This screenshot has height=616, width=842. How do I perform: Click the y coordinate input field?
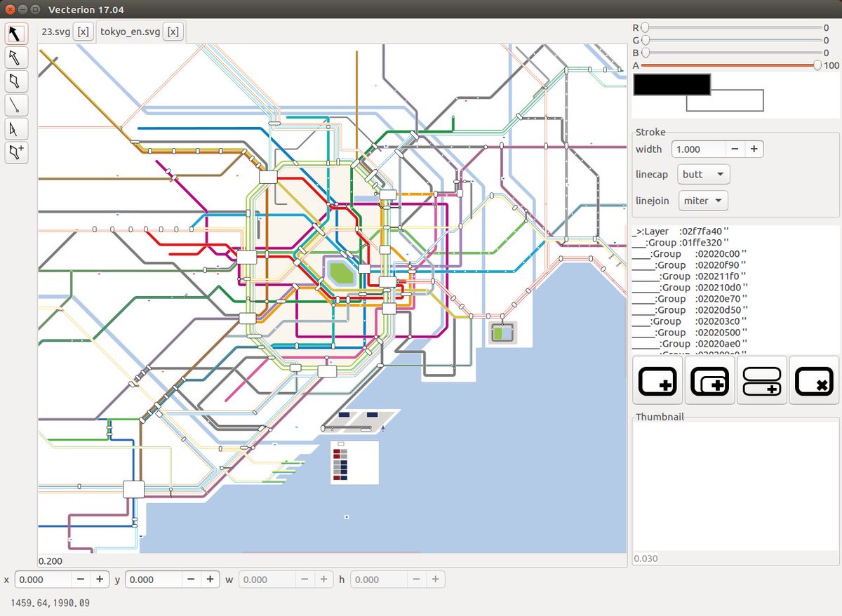tap(154, 580)
